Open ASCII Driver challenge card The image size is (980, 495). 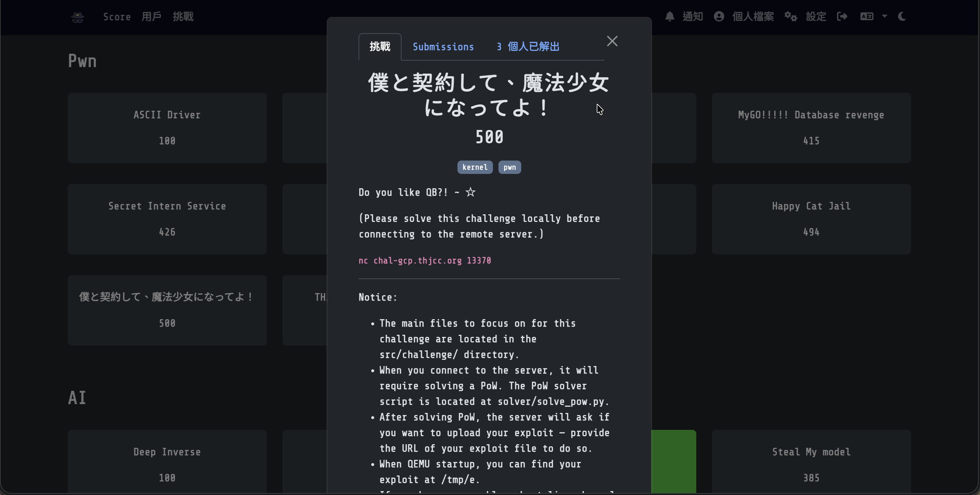(x=167, y=128)
